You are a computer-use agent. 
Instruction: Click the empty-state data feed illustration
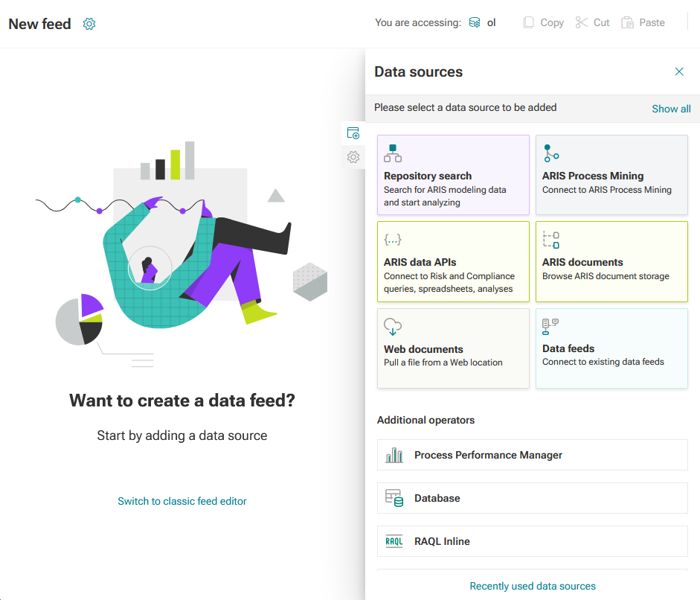coord(182,254)
